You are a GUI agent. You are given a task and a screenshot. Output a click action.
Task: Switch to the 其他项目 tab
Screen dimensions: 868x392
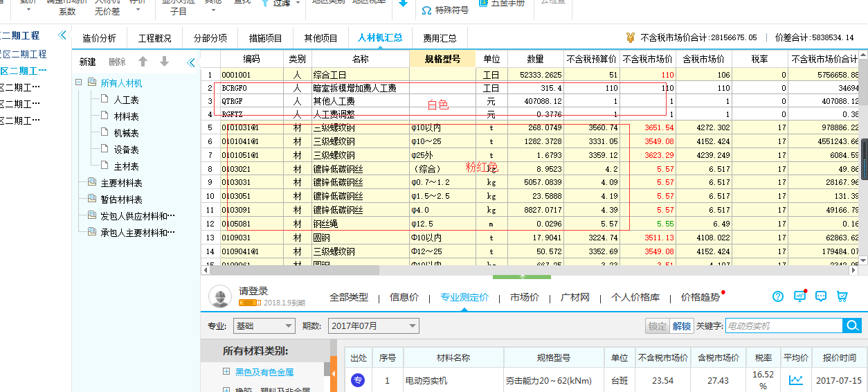coord(320,38)
